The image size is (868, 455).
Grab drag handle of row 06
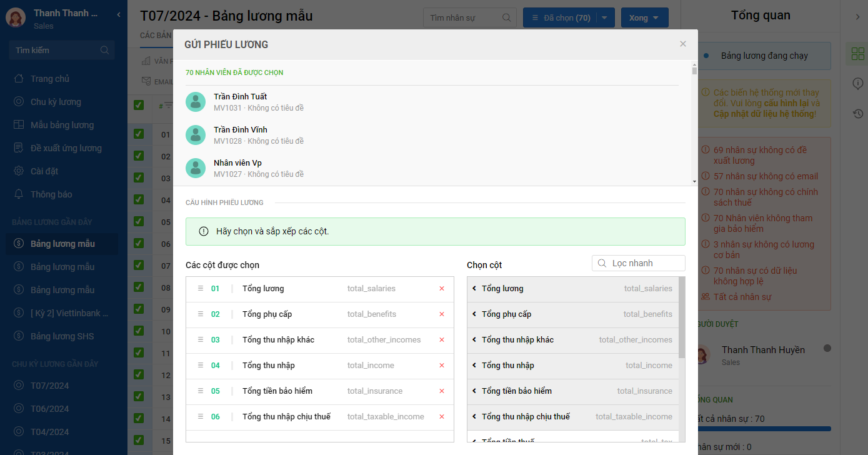pyautogui.click(x=201, y=417)
